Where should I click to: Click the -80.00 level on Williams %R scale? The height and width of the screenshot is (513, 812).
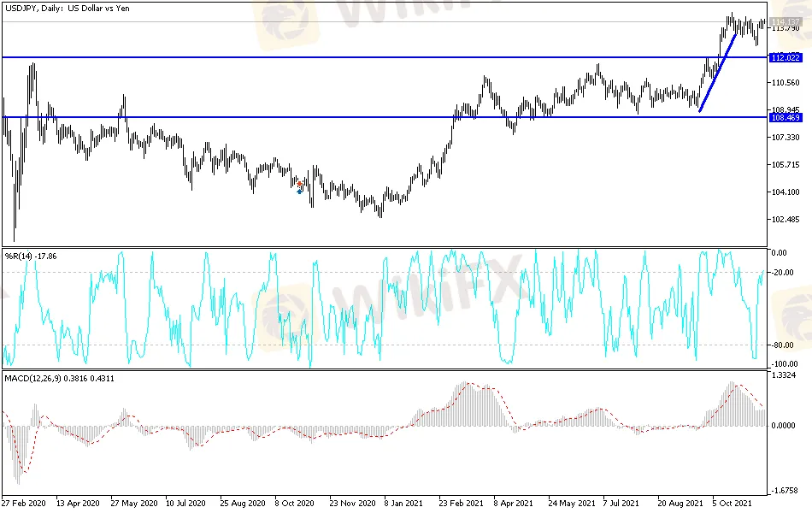[x=782, y=345]
